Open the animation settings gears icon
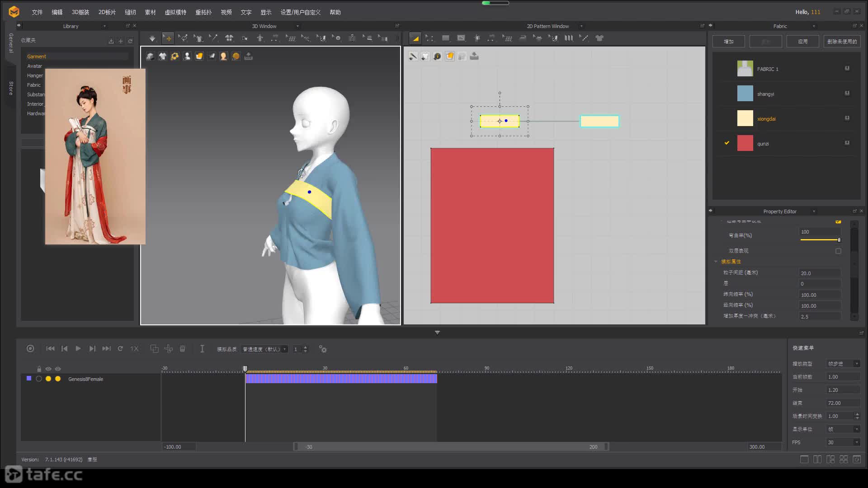 [x=322, y=349]
